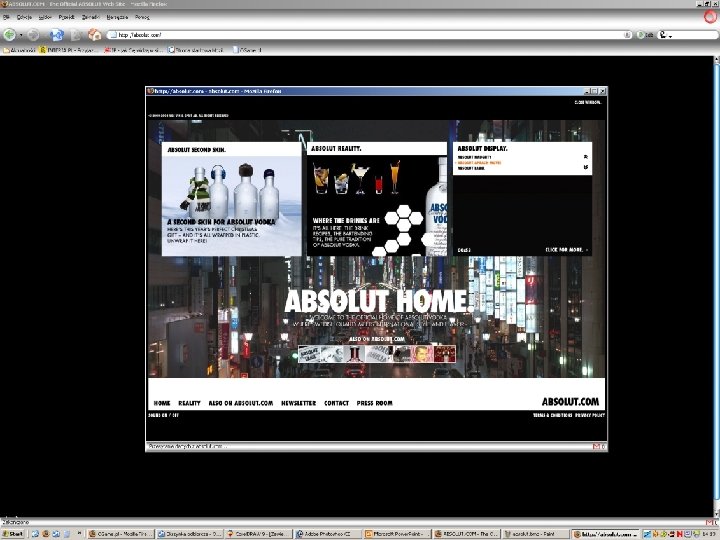The width and height of the screenshot is (720, 540).
Task: Go back with the green Back arrow
Action: 9,34
